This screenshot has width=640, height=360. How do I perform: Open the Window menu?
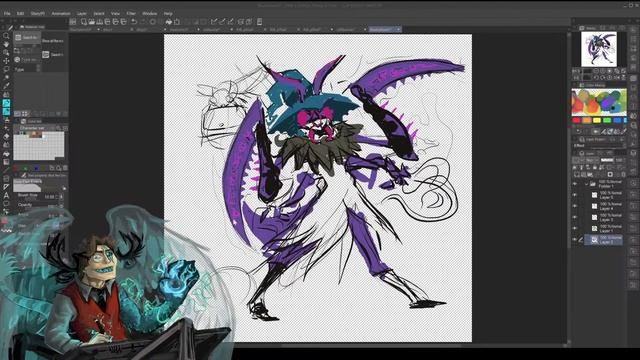(149, 13)
